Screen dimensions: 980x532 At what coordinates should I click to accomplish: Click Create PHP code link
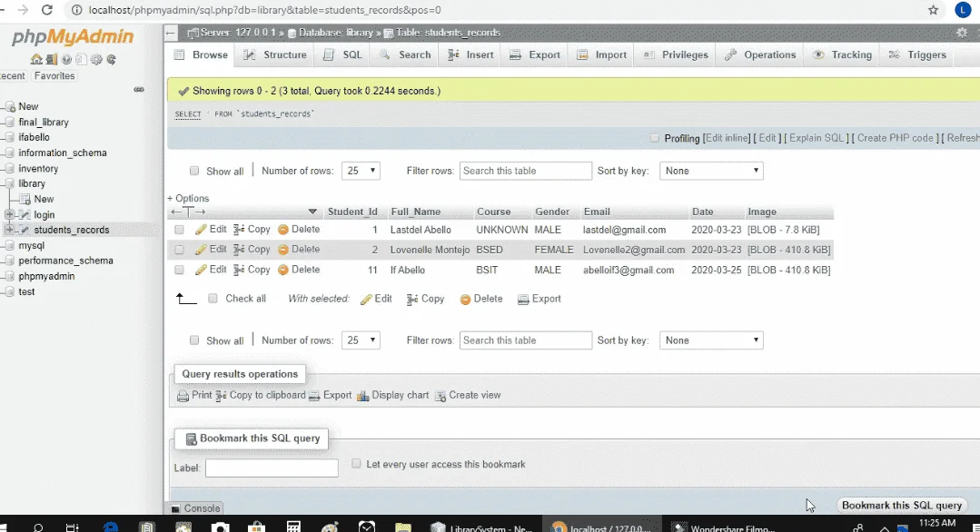pos(895,138)
